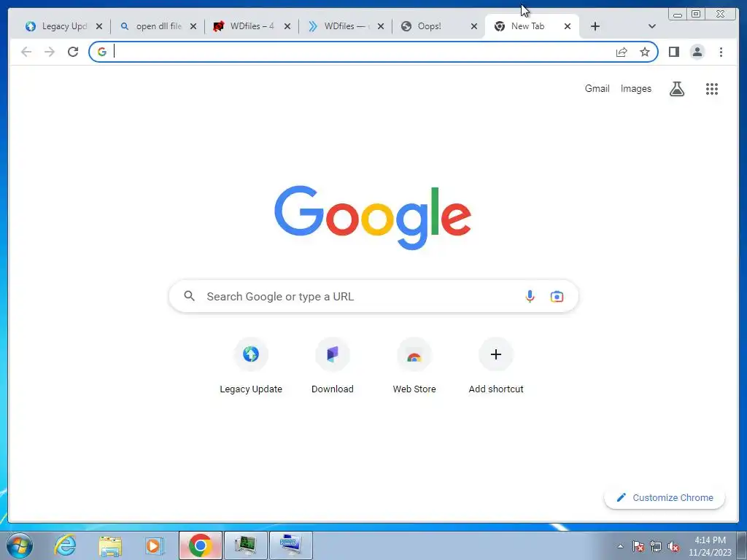Close the New Tab tab
Viewport: 747px width, 560px height.
tap(568, 26)
